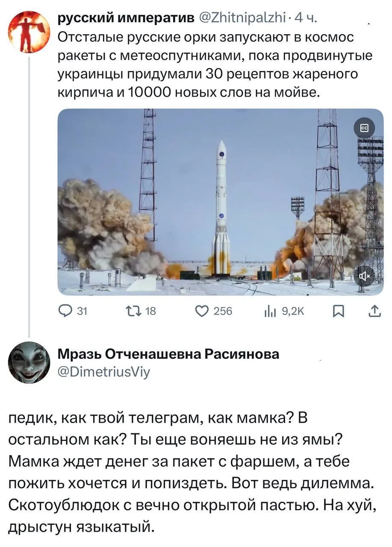
Task: Open the reply author's bold display name
Action: pos(168,354)
